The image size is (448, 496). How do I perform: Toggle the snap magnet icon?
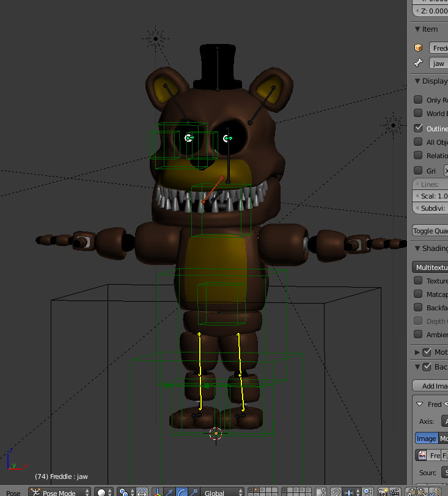coord(336,492)
